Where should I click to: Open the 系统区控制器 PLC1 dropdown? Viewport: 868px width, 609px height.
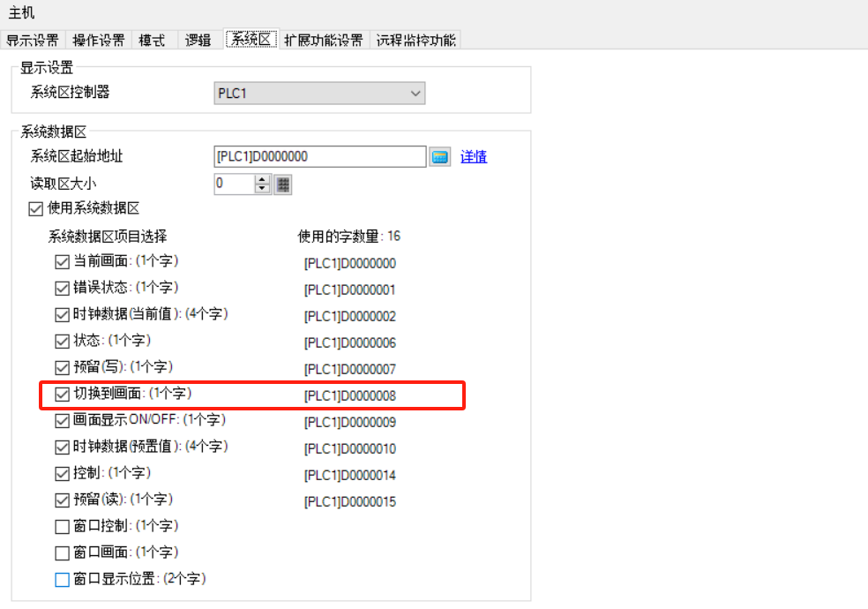tap(319, 94)
